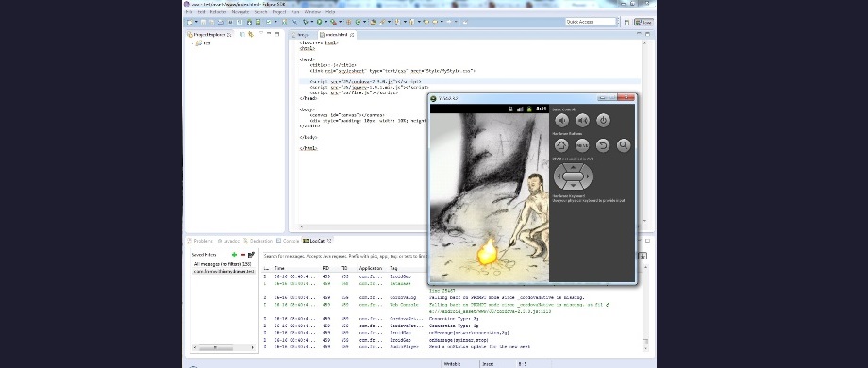Switch to the index.html editor tab
868x368 pixels.
point(338,34)
